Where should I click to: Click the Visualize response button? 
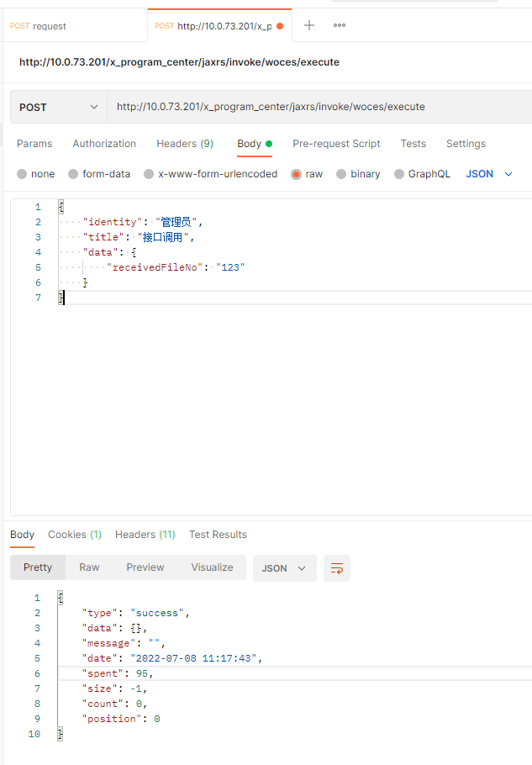212,567
